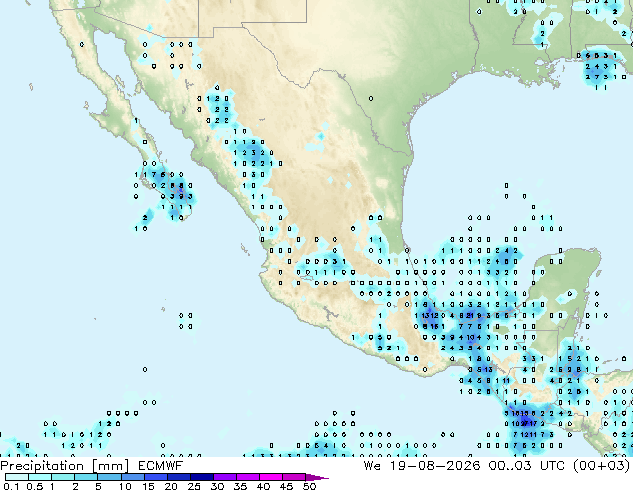Select legend swatch between 20 and 25
This screenshot has height=490, width=634.
tap(178, 477)
